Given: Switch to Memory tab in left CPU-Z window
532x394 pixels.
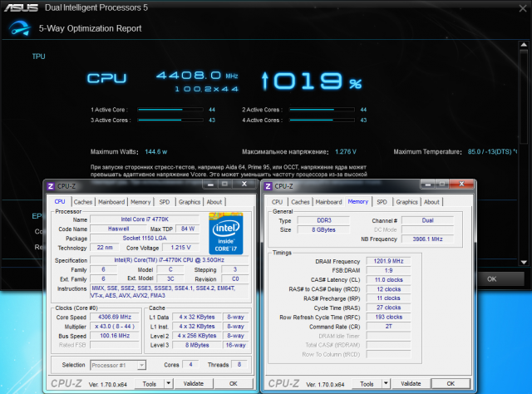Looking at the screenshot, I should (x=140, y=202).
